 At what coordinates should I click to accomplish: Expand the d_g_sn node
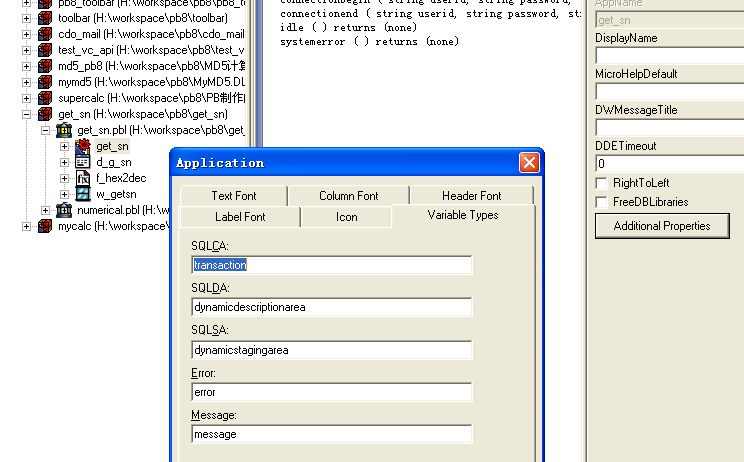[x=65, y=163]
